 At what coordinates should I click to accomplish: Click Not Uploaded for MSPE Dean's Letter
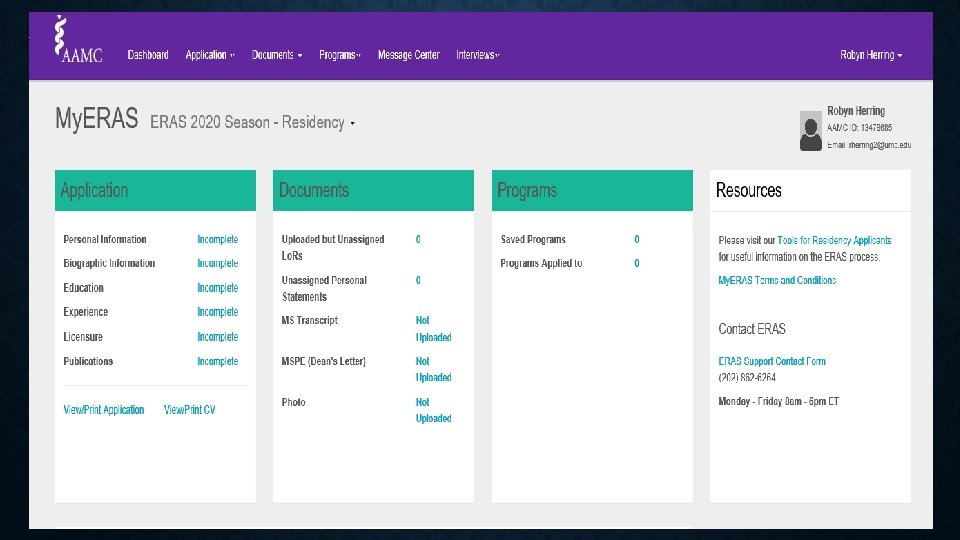pyautogui.click(x=433, y=369)
